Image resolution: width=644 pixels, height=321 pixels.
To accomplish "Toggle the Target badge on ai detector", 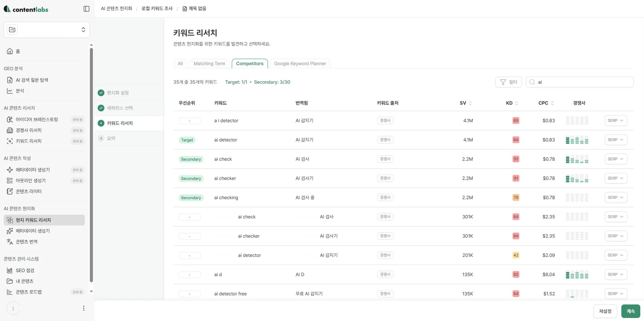I will tap(187, 140).
